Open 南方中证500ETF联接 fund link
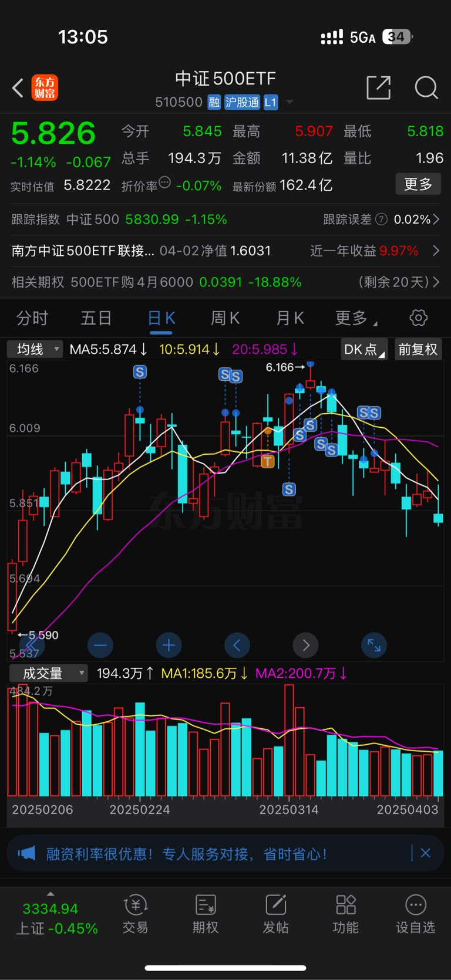 tap(83, 251)
